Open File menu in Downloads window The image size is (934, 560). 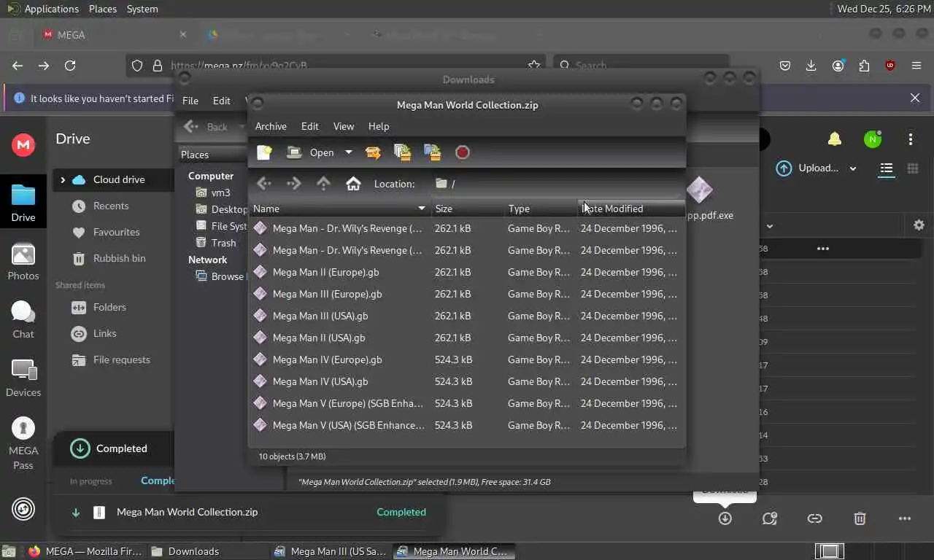(x=190, y=101)
